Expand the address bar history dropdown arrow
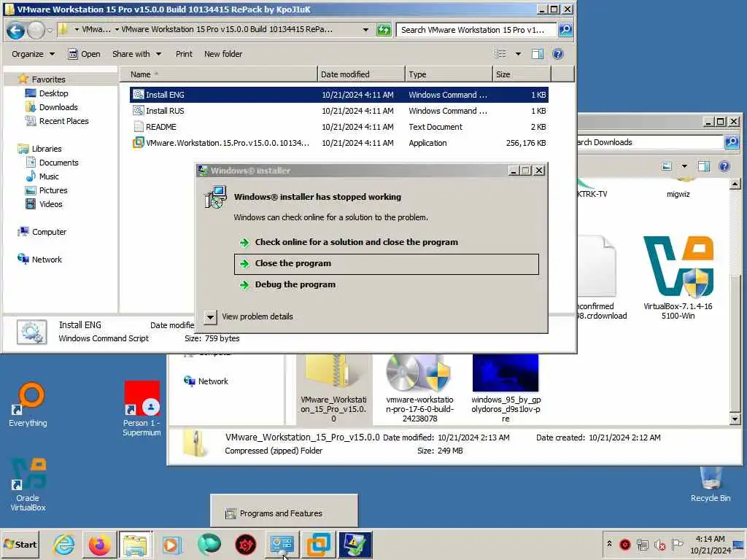Viewport: 747px width, 560px height. tap(365, 30)
